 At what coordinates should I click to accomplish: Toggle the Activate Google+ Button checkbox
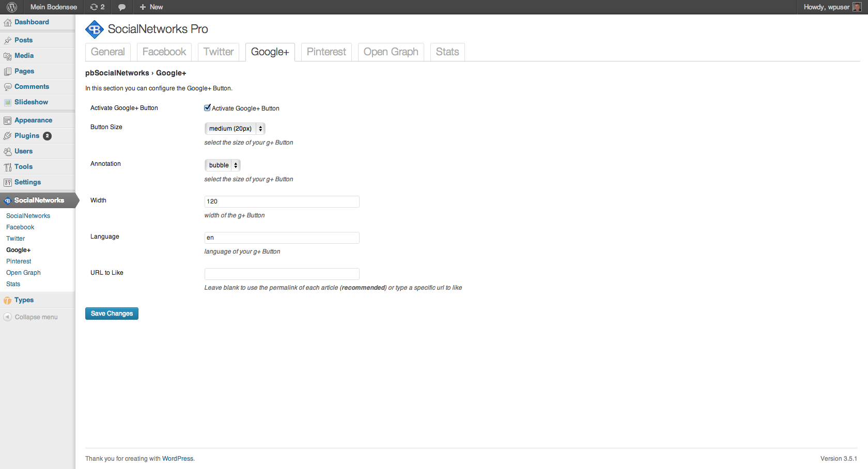(207, 108)
